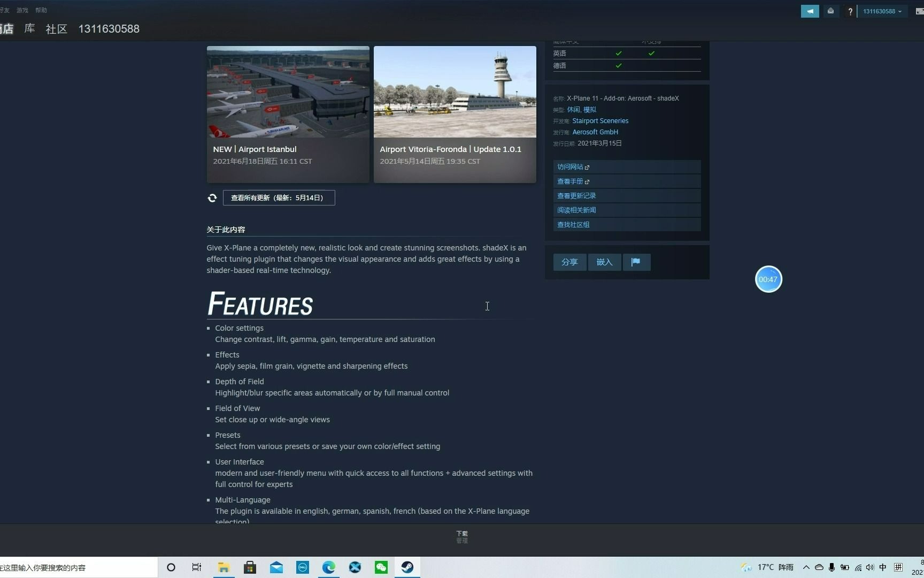Open the Steam announcements megaphone icon
The image size is (924, 578).
(x=810, y=11)
